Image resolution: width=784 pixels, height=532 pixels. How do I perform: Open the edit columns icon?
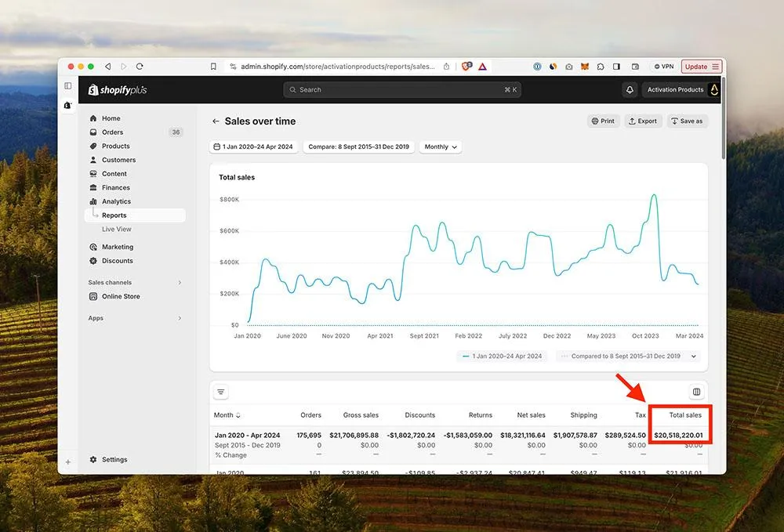click(x=696, y=392)
